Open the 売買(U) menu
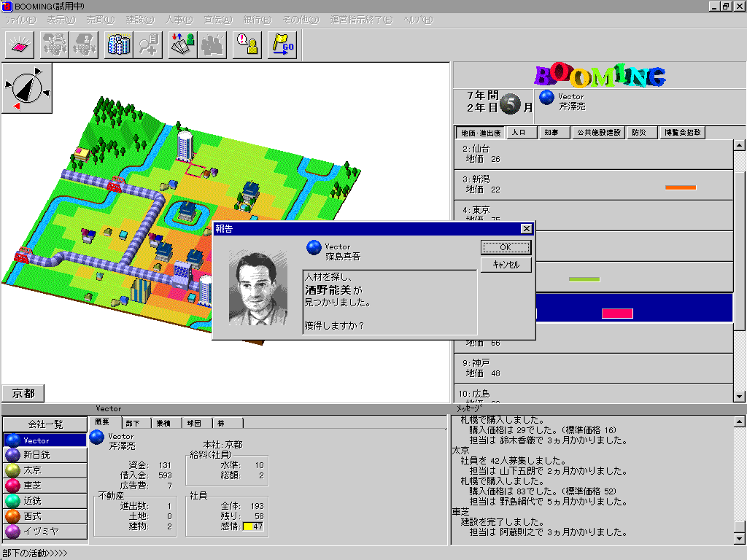747x560 pixels. (101, 20)
